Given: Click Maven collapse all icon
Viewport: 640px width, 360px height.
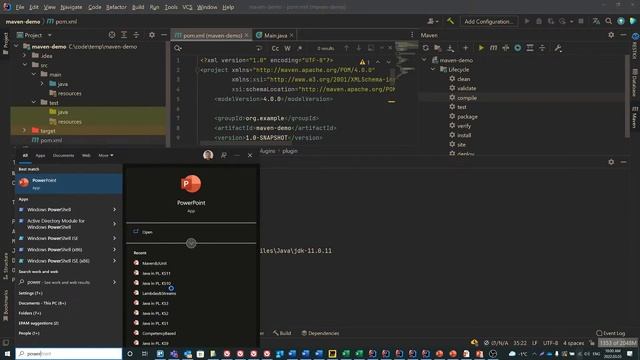Looking at the screenshot, I should tap(542, 48).
